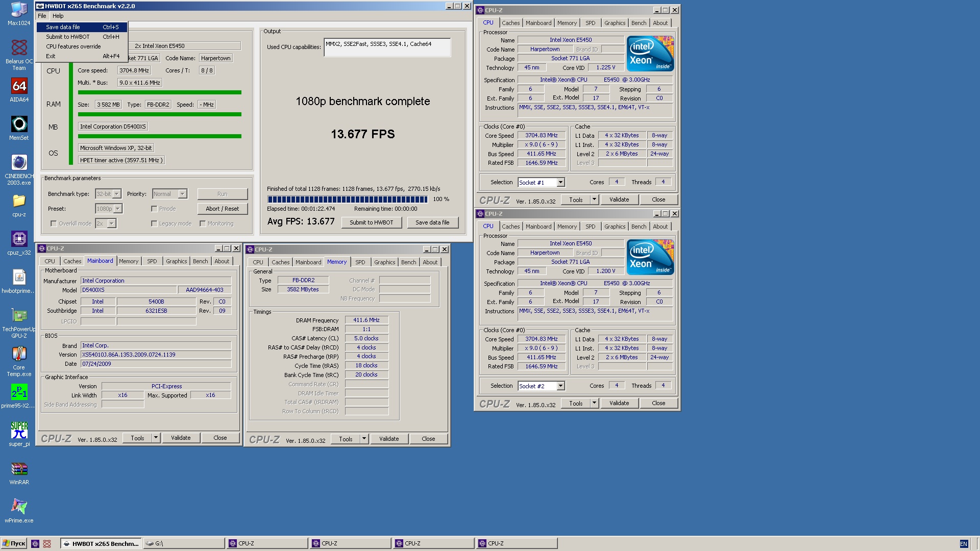980x551 pixels.
Task: Open Bench tab in Socket #1 CPU-Z
Action: tap(639, 23)
